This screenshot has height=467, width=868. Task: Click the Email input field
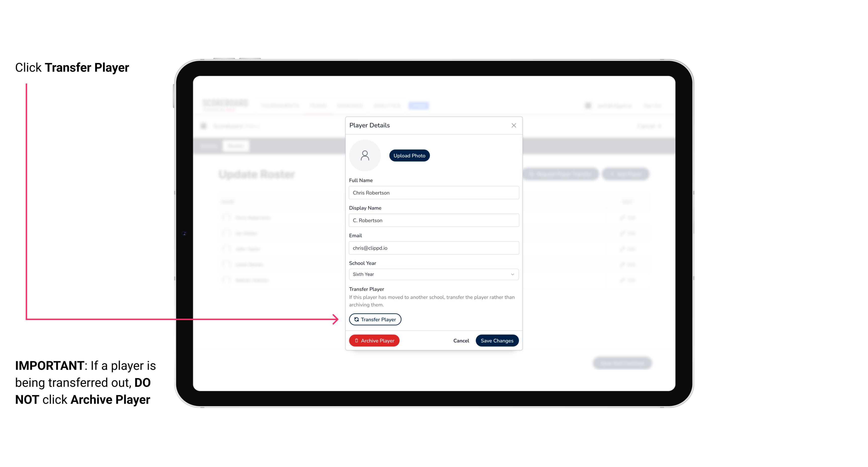coord(434,248)
